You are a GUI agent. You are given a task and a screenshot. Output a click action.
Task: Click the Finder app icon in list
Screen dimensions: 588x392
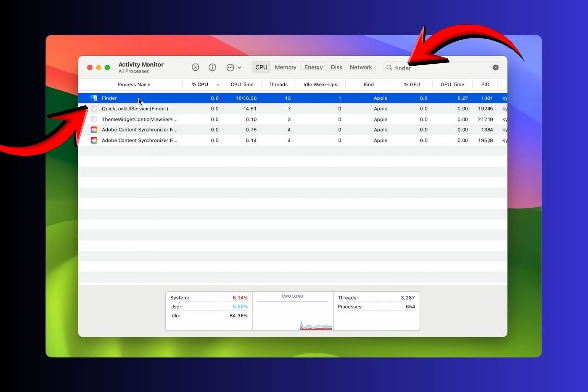point(94,98)
